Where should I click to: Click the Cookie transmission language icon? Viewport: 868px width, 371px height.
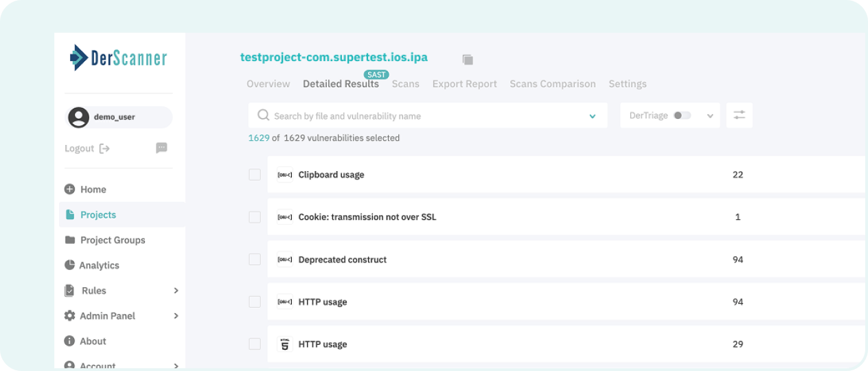click(x=285, y=217)
